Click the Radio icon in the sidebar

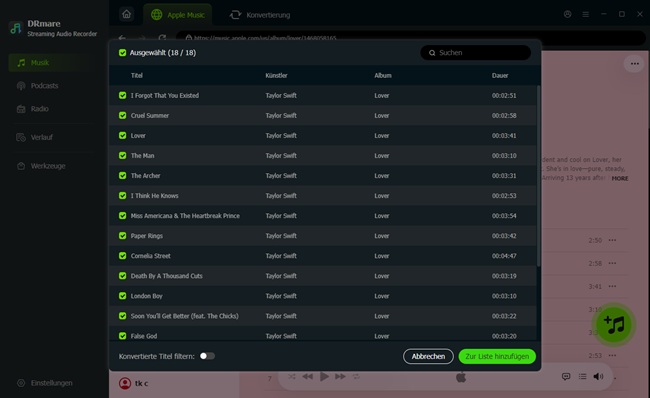tap(21, 109)
